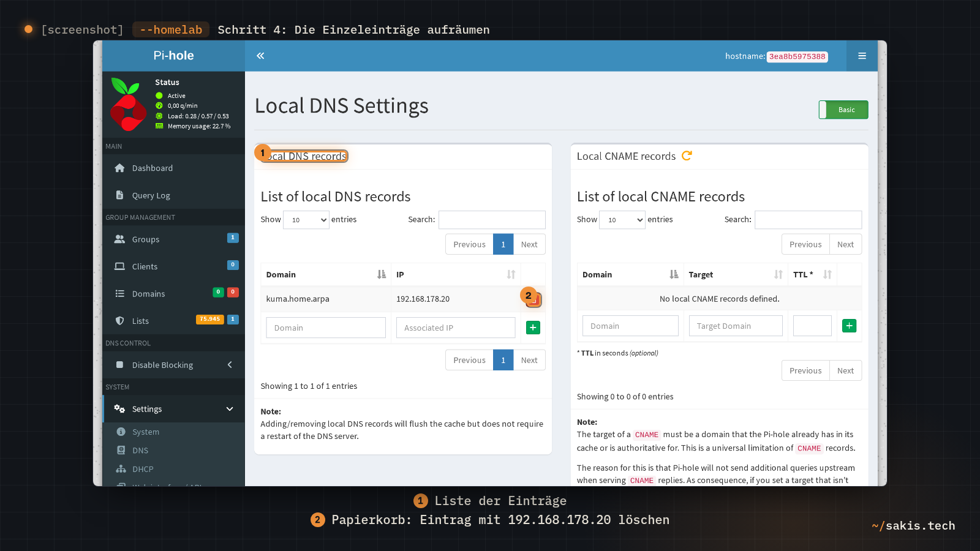Click the Clients laptop icon
The image size is (980, 551).
tap(119, 266)
